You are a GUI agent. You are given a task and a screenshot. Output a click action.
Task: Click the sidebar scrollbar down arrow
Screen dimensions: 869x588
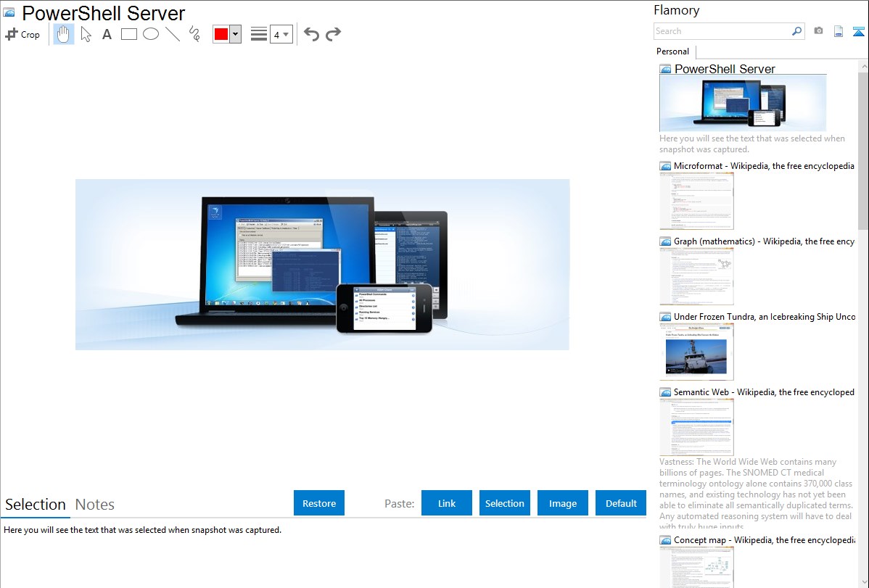click(863, 582)
